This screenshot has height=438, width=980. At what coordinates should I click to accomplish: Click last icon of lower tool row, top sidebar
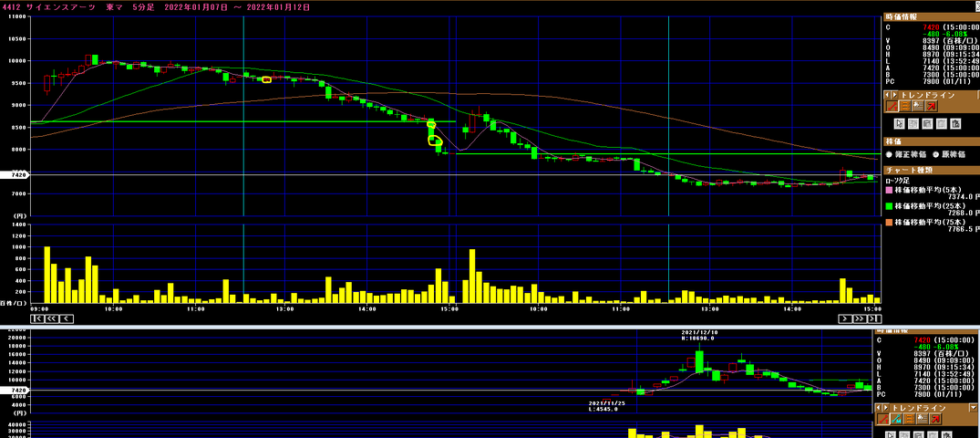point(955,123)
